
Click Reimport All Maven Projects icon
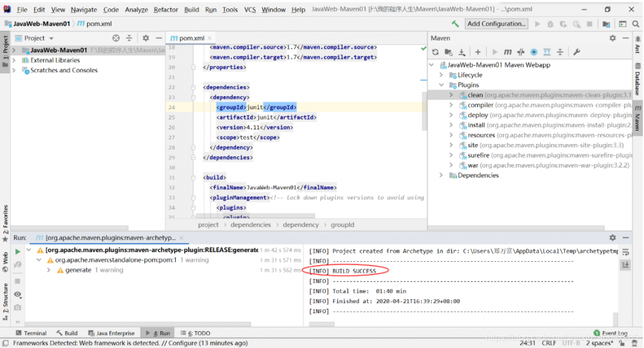[x=436, y=52]
